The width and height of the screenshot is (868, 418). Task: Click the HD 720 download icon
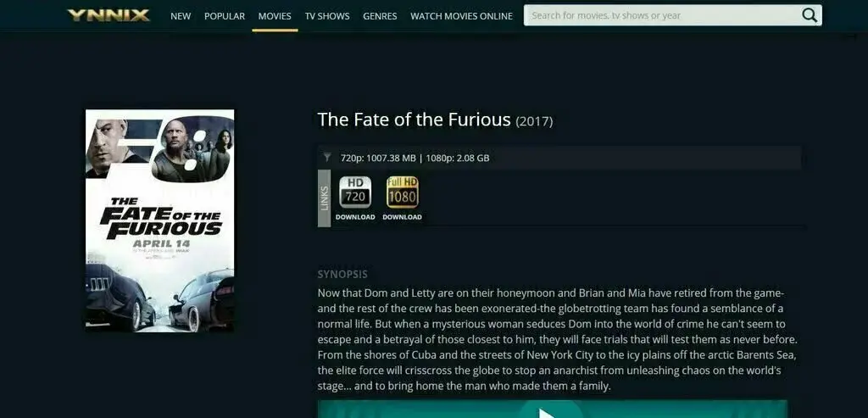(355, 192)
